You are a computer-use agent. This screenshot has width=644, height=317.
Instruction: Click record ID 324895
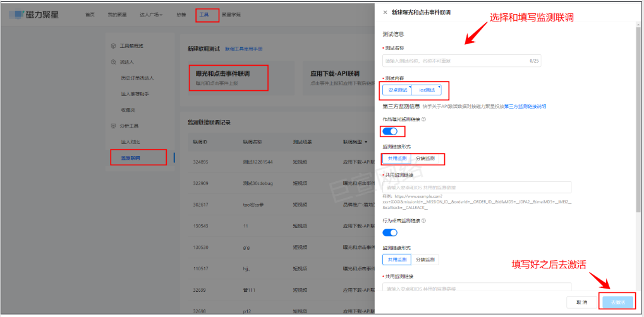201,162
